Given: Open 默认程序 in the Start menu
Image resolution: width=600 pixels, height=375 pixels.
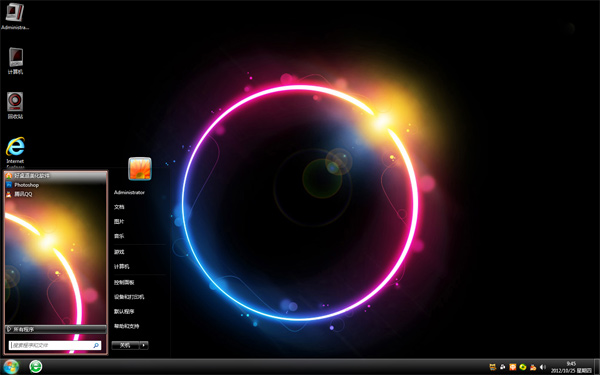Looking at the screenshot, I should pyautogui.click(x=124, y=311).
